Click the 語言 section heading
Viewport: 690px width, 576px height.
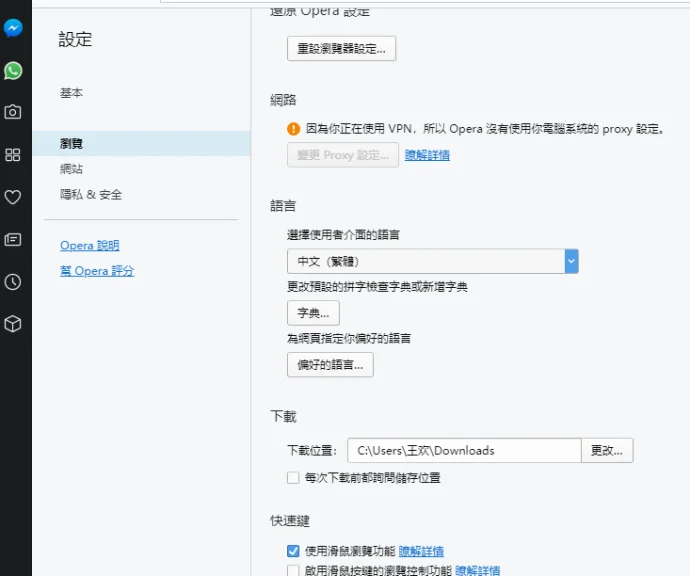click(x=283, y=206)
